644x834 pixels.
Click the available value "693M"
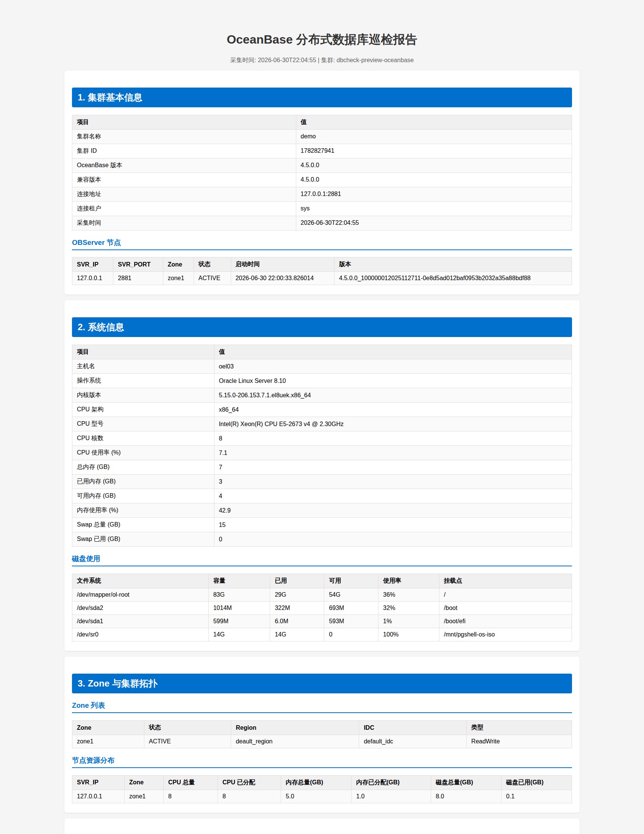(x=336, y=608)
